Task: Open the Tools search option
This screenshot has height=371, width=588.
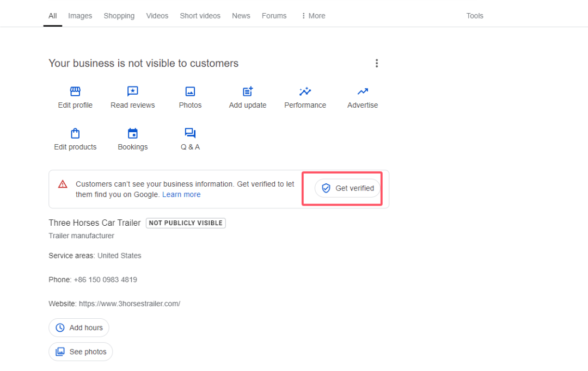Action: (475, 16)
